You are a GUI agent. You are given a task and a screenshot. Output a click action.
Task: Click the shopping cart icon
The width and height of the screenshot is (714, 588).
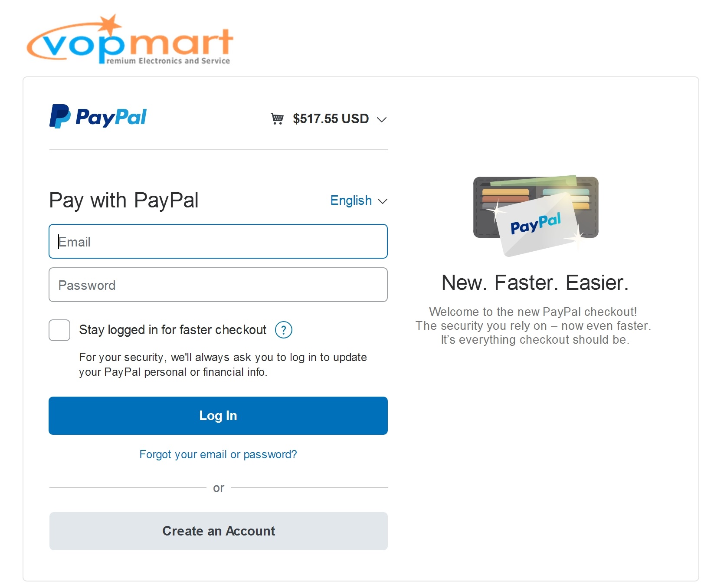pos(277,118)
